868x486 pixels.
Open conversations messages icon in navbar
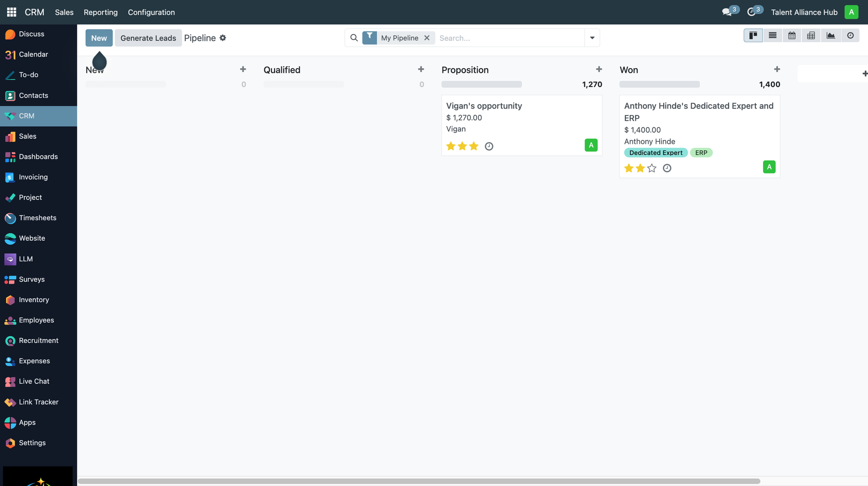727,12
